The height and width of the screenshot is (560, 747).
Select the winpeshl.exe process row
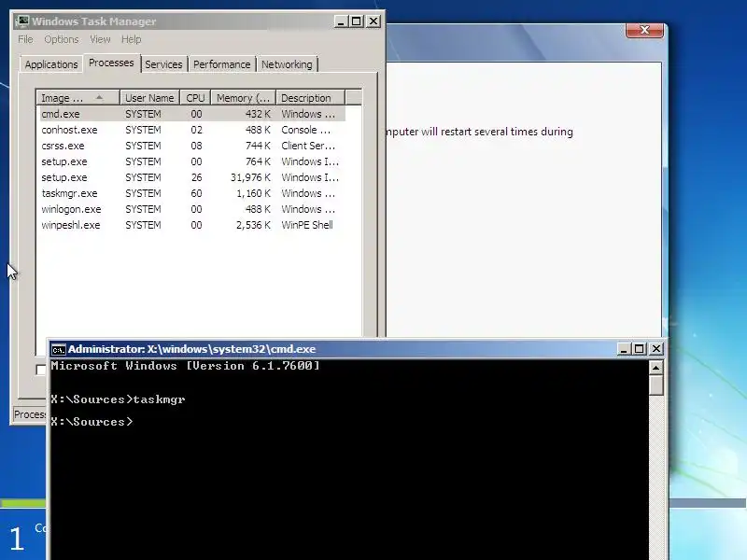tap(192, 225)
